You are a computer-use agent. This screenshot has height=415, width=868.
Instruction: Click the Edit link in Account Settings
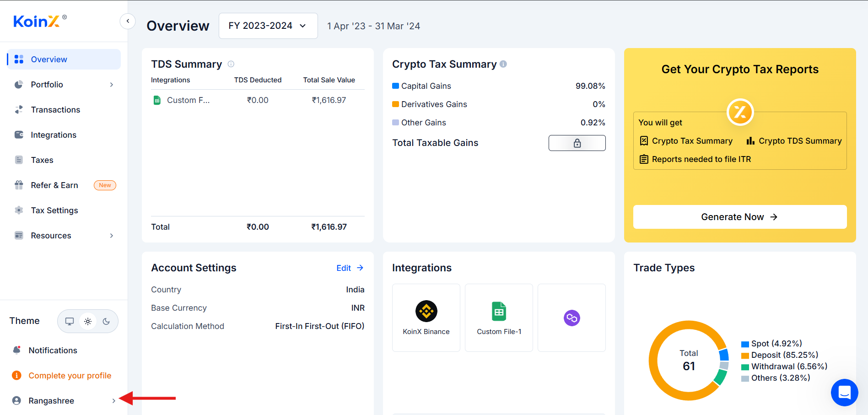350,268
